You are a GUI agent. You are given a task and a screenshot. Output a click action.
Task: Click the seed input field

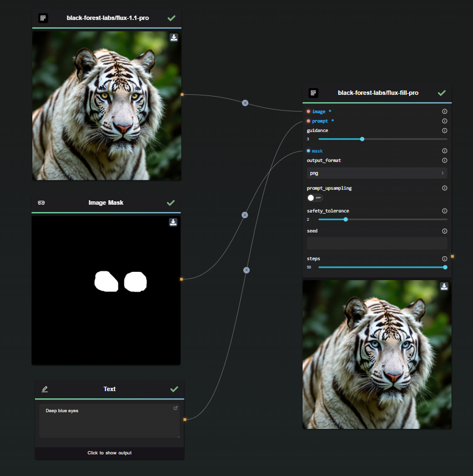pyautogui.click(x=377, y=243)
